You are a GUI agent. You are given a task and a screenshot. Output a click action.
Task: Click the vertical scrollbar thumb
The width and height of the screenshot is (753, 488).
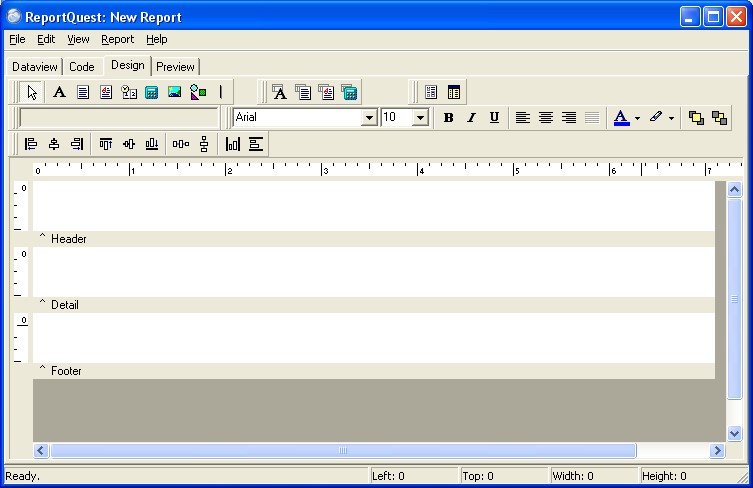click(734, 298)
